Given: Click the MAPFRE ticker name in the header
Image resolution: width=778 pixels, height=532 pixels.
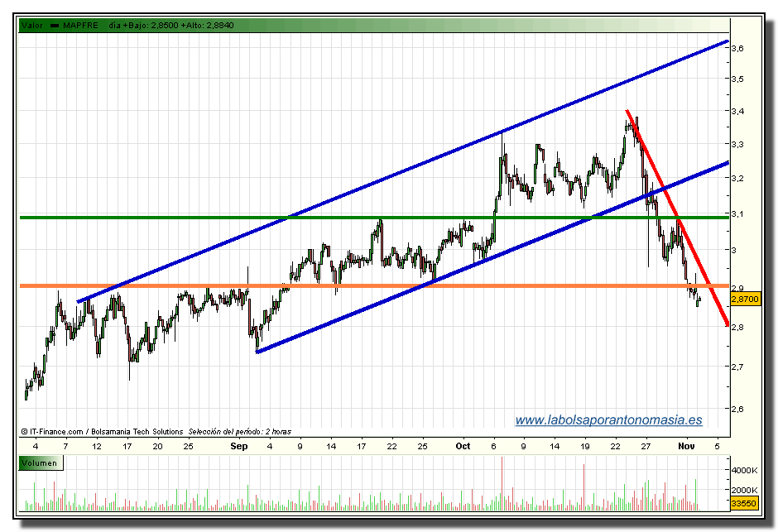Looking at the screenshot, I should point(80,26).
